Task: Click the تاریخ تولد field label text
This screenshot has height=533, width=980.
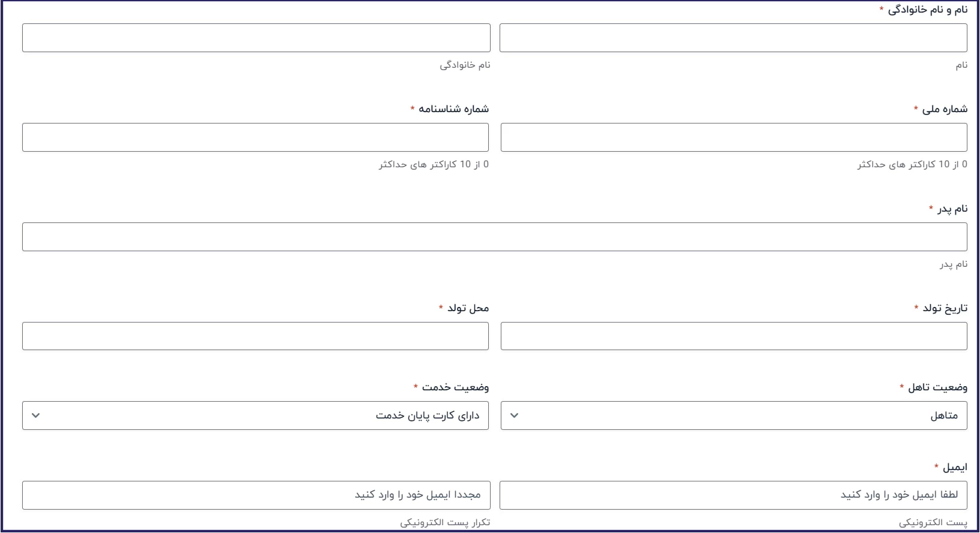Action: coord(945,308)
